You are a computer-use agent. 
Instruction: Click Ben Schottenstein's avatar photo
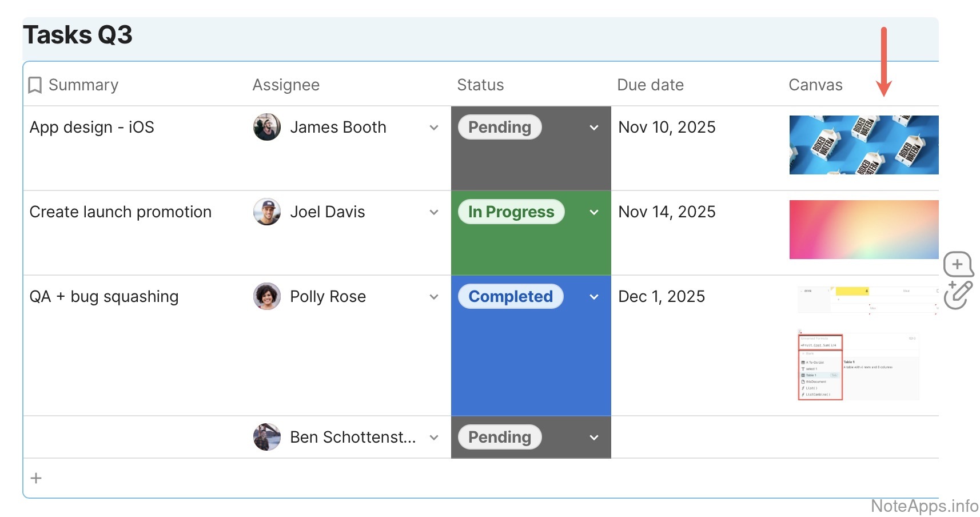267,437
